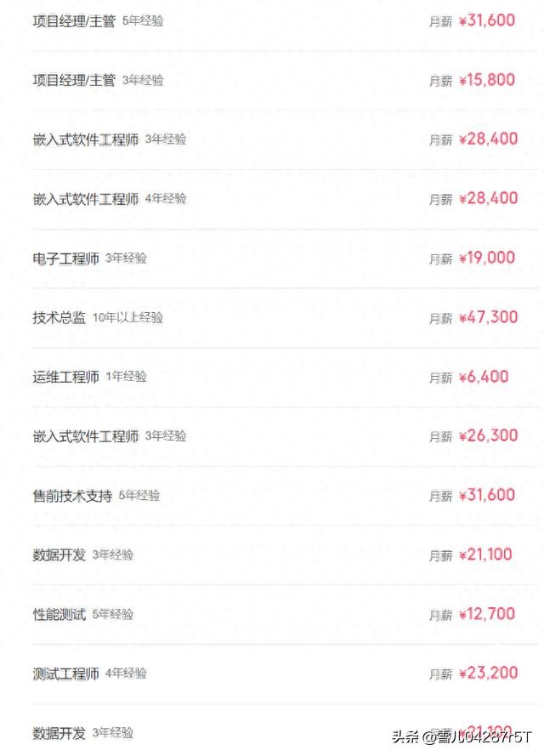Open 项目经理/主管 listing with 5年经验

74,20
